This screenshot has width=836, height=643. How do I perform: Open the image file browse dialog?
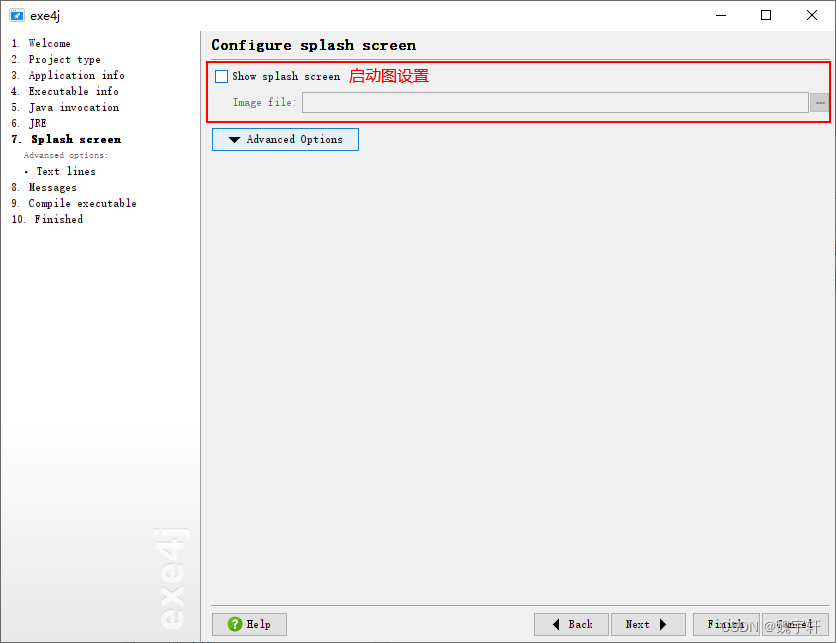817,102
